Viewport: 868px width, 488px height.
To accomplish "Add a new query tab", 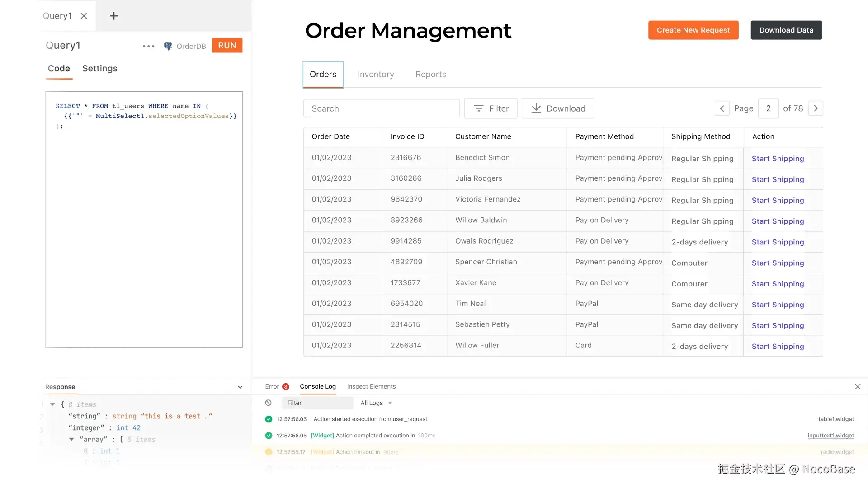I will [x=114, y=16].
